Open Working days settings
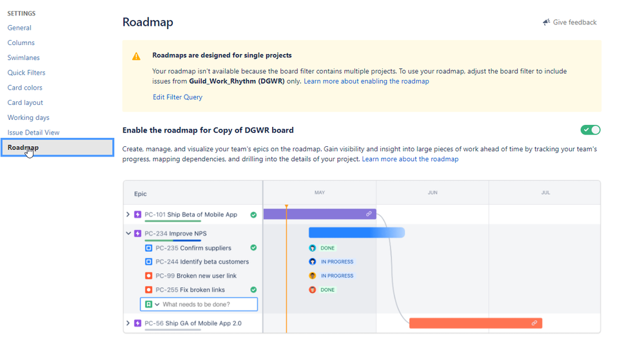 coord(28,118)
